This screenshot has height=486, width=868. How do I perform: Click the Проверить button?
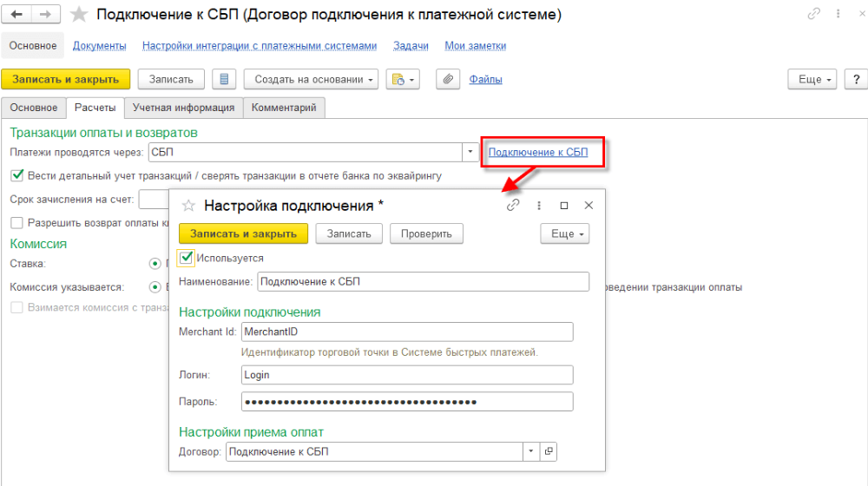(426, 233)
